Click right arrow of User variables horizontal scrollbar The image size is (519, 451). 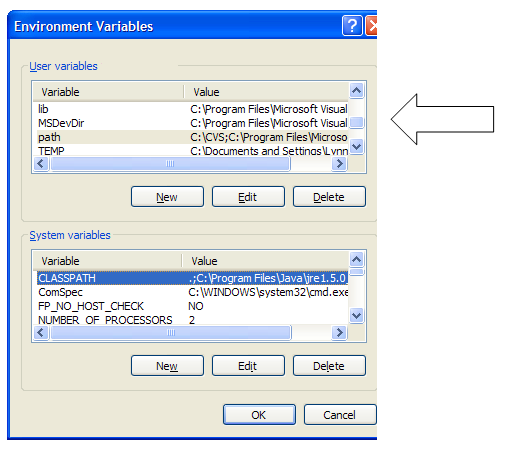point(339,164)
